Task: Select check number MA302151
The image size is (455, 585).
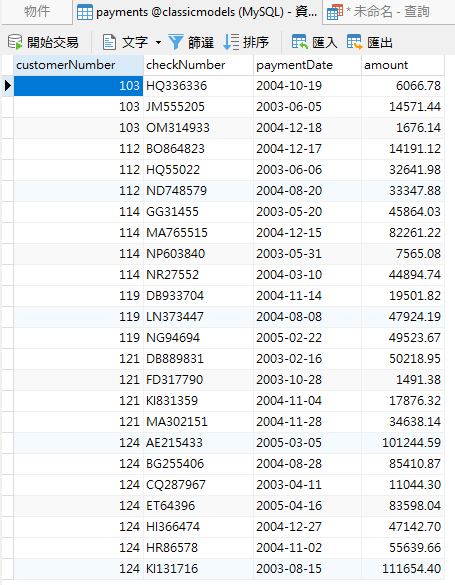Action: (x=198, y=422)
